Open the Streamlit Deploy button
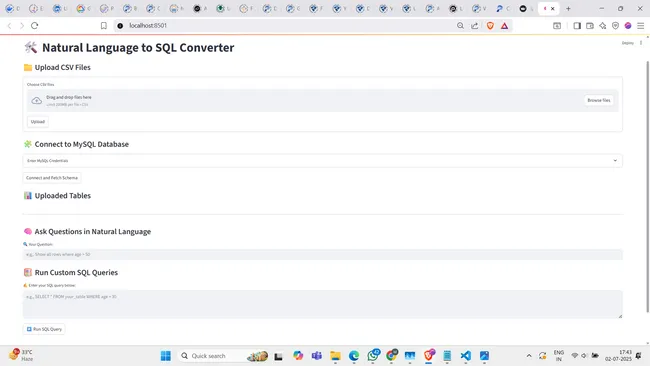 click(x=628, y=43)
